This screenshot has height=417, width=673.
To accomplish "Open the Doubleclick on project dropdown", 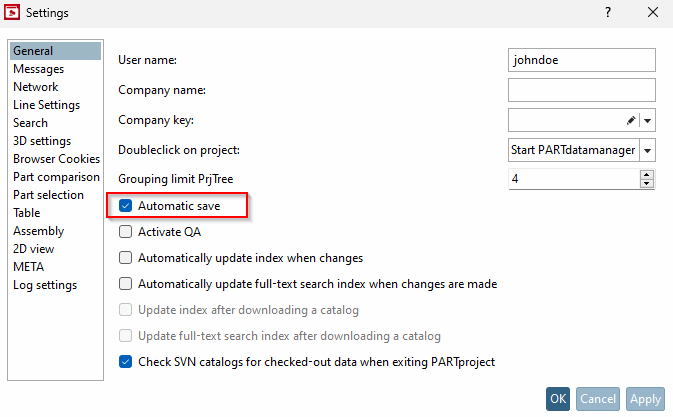I will click(x=647, y=150).
